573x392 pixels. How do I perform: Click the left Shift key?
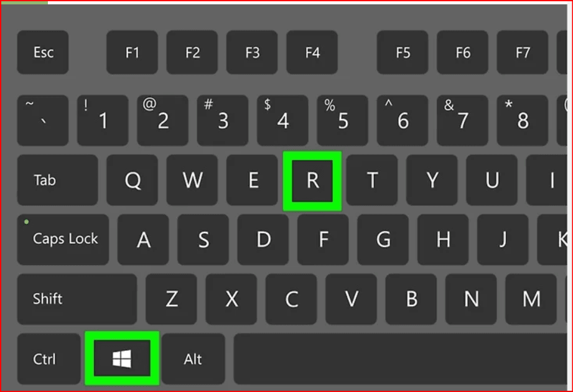[x=77, y=299]
